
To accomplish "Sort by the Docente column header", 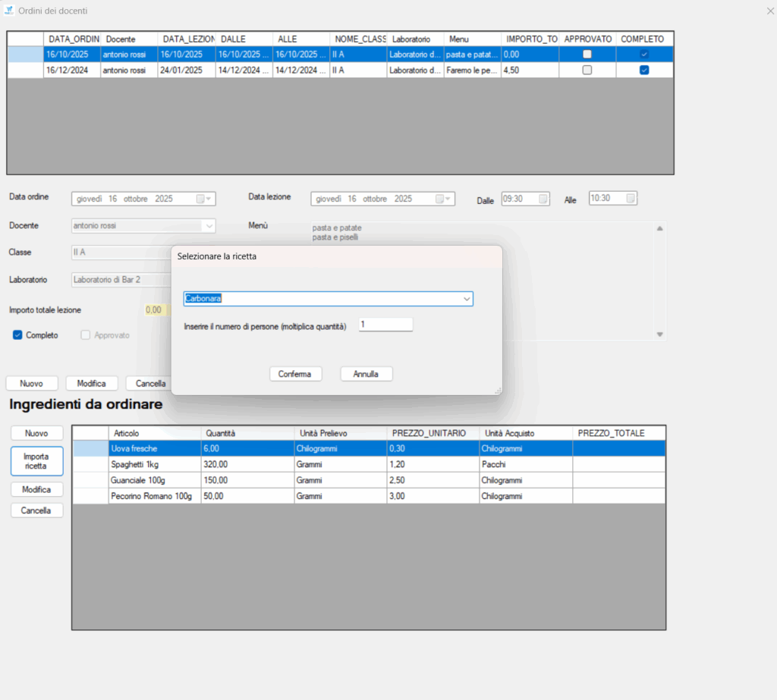I will 129,39.
